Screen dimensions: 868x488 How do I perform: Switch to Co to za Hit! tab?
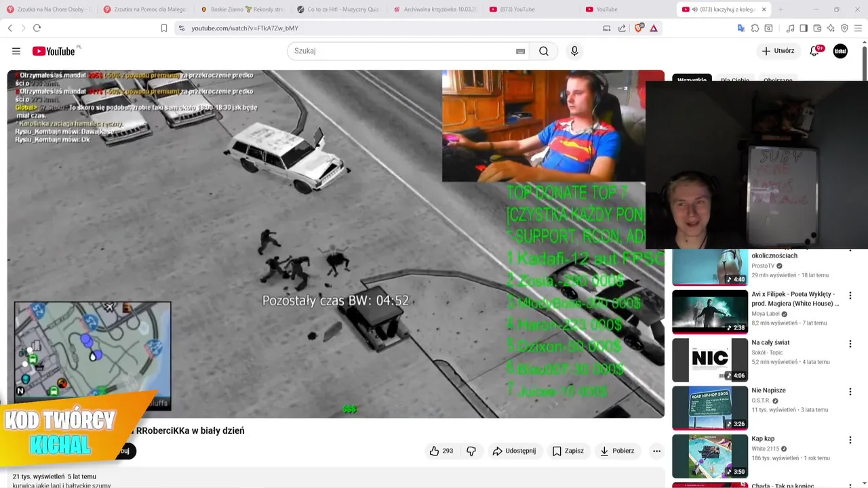point(339,9)
